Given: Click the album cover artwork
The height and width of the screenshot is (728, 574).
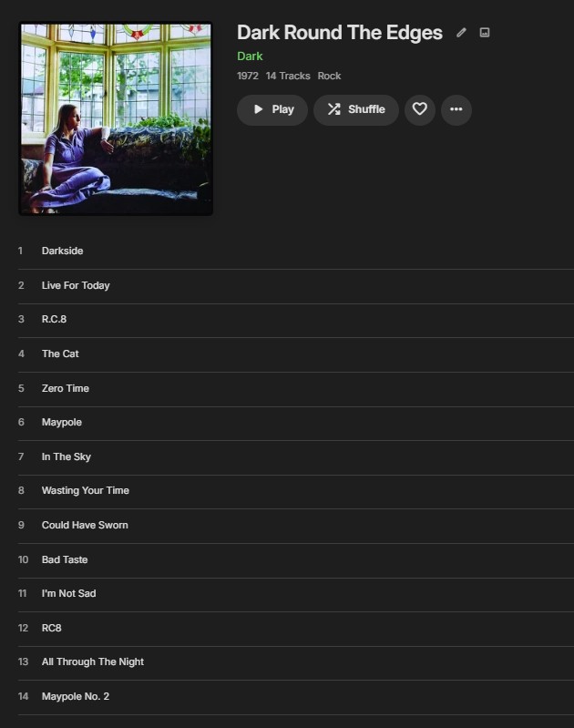Looking at the screenshot, I should (116, 118).
